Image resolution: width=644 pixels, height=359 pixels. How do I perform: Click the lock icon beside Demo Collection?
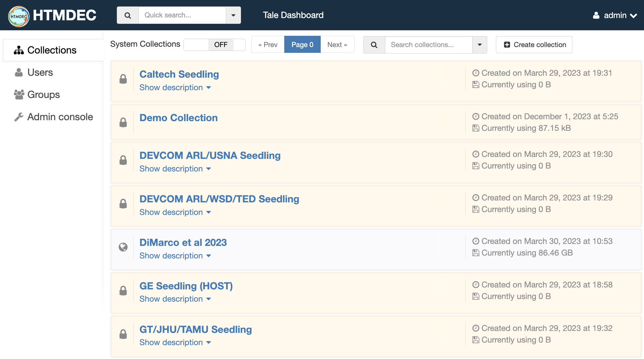[123, 122]
